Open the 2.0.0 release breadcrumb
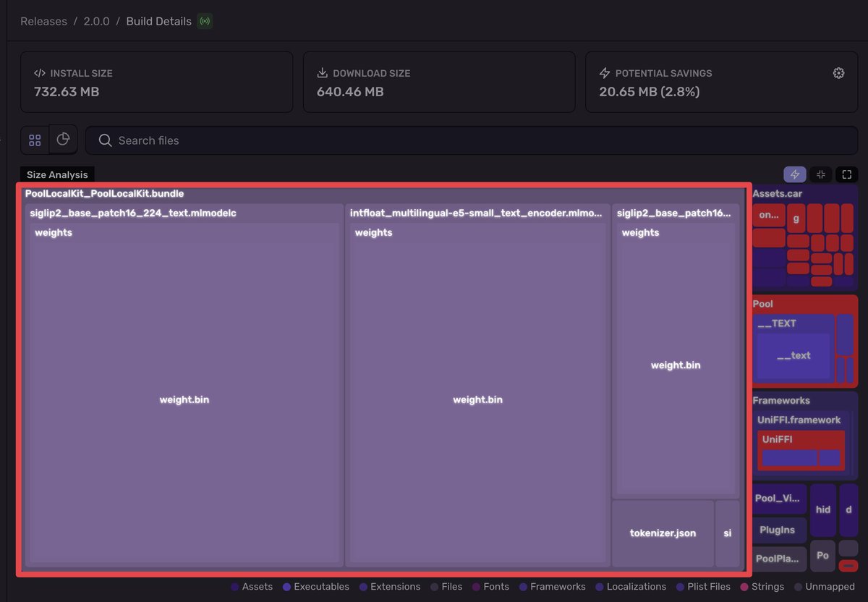Viewport: 868px width, 602px height. coord(97,21)
